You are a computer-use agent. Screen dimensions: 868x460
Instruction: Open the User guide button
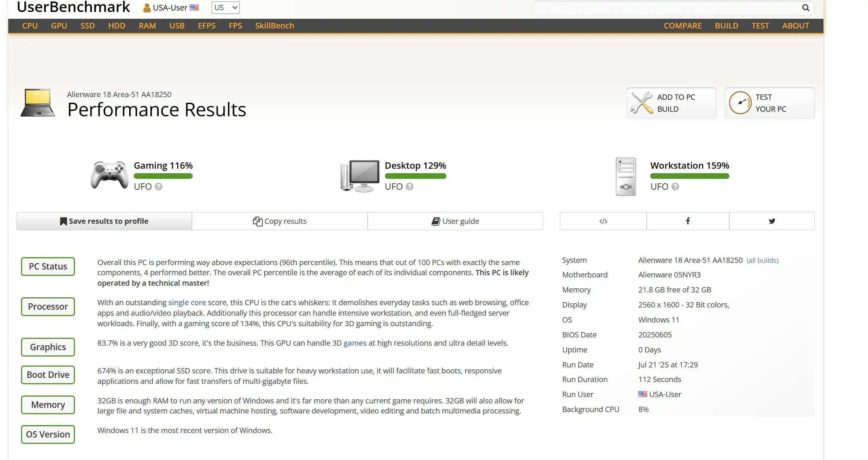455,221
